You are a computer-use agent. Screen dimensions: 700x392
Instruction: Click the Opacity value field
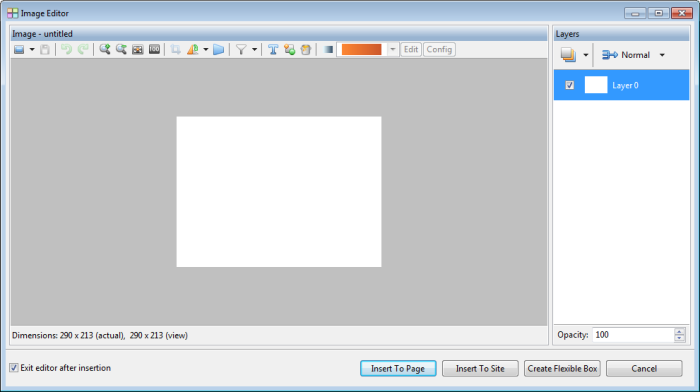[x=633, y=335]
